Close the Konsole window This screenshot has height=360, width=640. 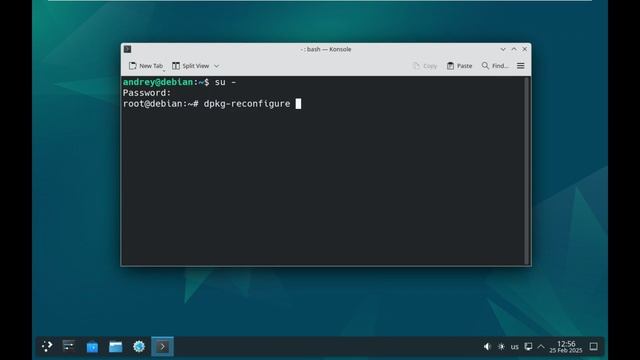click(x=525, y=49)
